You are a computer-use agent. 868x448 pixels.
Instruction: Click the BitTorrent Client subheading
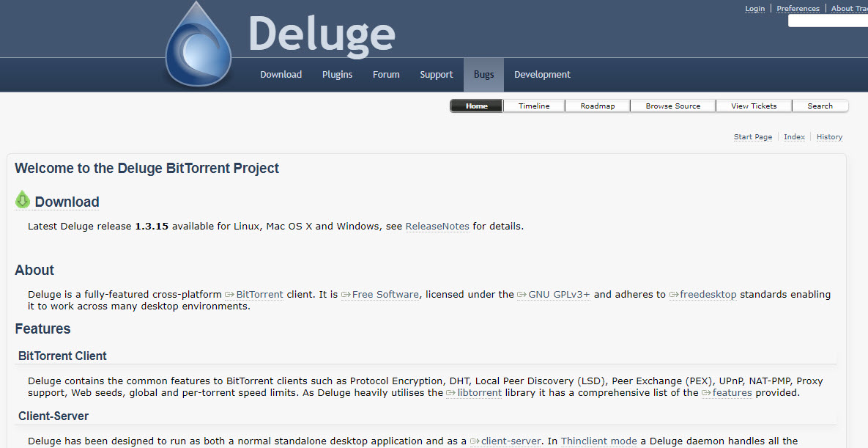[62, 356]
